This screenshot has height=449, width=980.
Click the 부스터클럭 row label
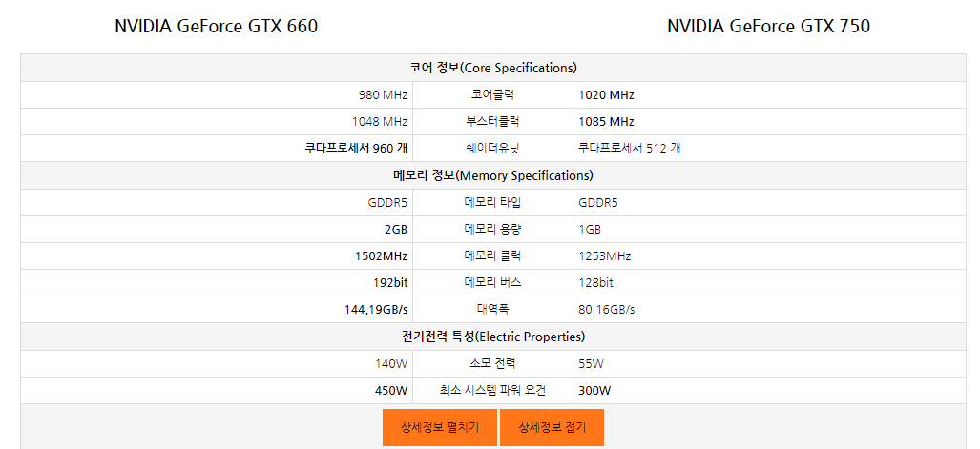493,122
